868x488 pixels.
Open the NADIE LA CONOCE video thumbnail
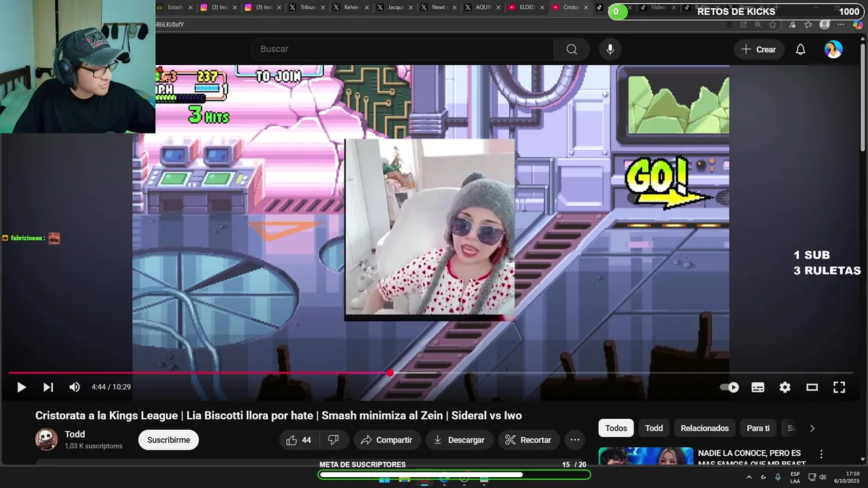tap(646, 457)
